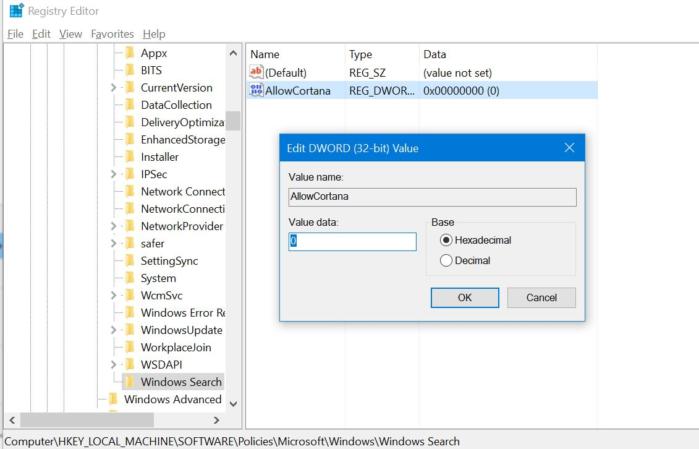The width and height of the screenshot is (699, 449).
Task: Click the AllowCortana DWORD value icon
Action: pos(256,90)
